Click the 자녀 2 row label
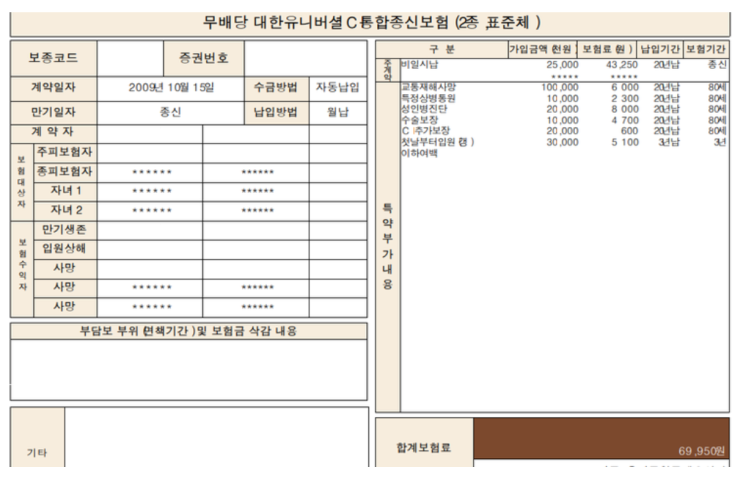 (x=66, y=210)
